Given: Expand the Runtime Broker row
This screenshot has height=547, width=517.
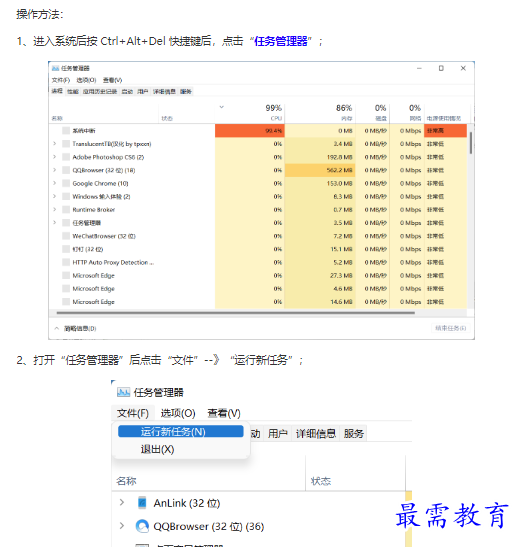Looking at the screenshot, I should point(54,210).
